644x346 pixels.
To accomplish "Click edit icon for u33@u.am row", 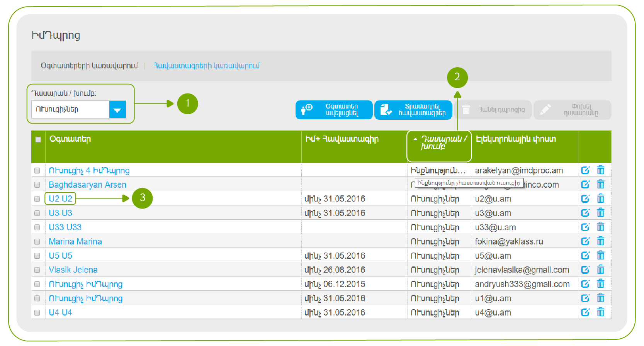I will click(x=585, y=227).
